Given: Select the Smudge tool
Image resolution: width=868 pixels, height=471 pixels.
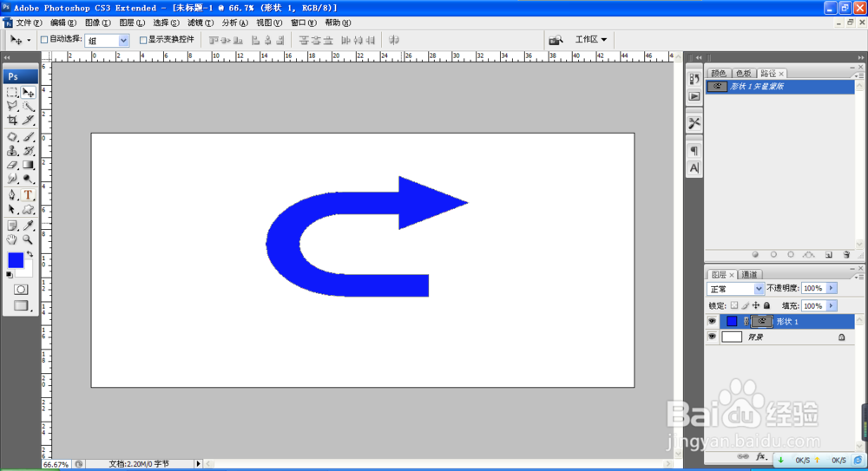Looking at the screenshot, I should (12, 179).
